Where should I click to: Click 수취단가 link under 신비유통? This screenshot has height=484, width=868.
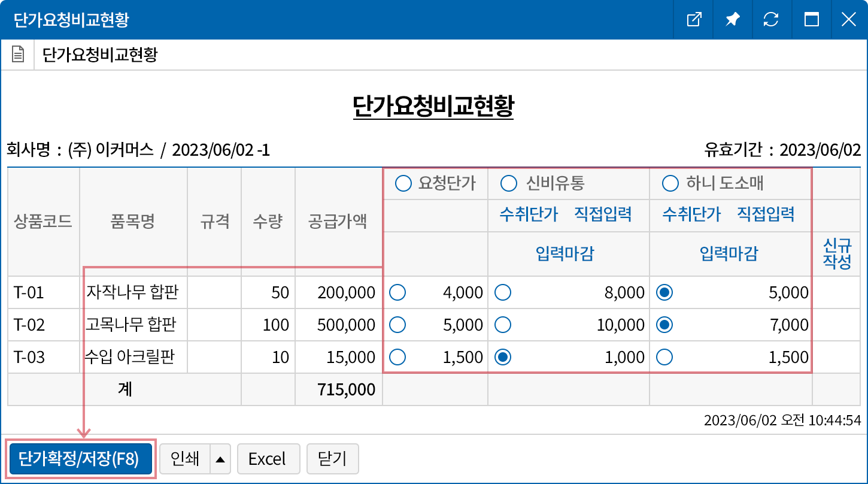point(529,214)
